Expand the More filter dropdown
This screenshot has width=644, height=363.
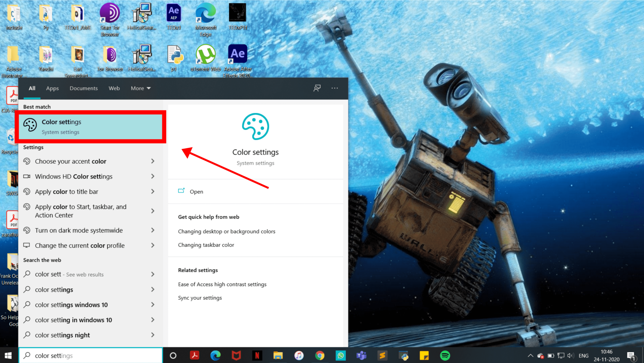pos(141,88)
